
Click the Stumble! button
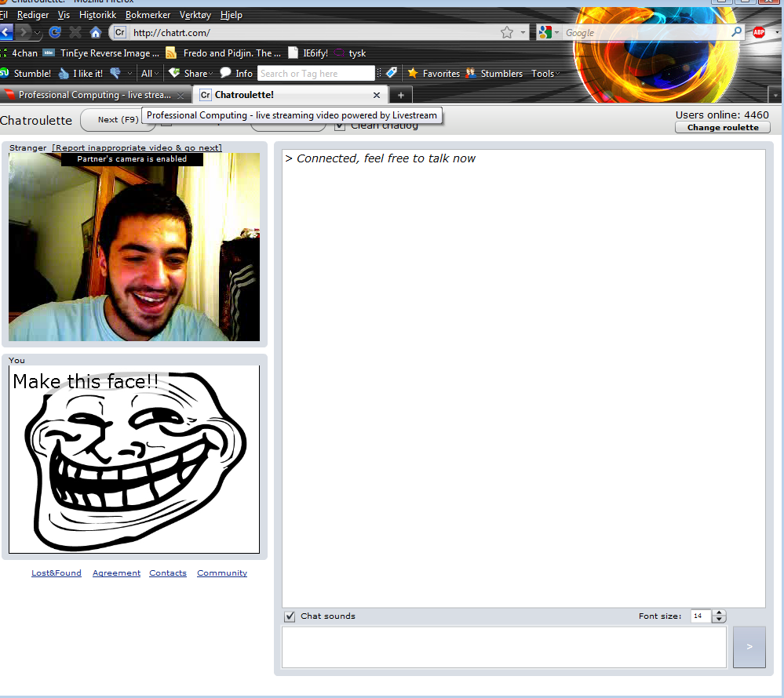tap(26, 74)
